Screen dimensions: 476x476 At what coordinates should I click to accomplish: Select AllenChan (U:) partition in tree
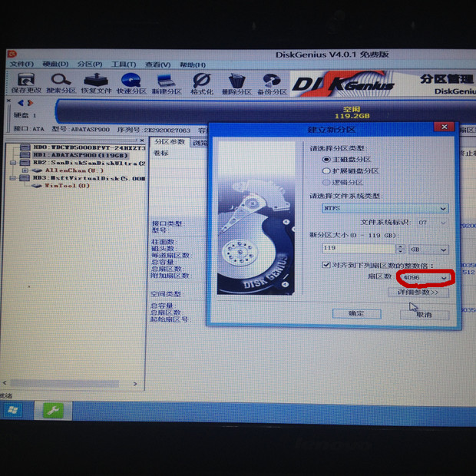coord(68,170)
